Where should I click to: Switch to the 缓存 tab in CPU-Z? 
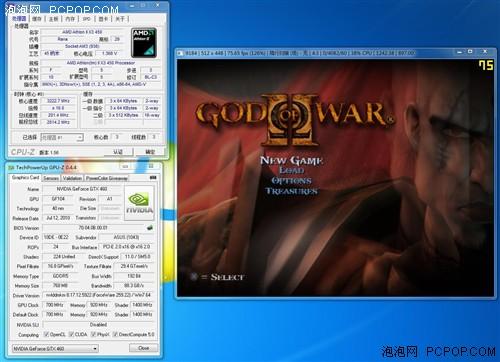click(37, 19)
